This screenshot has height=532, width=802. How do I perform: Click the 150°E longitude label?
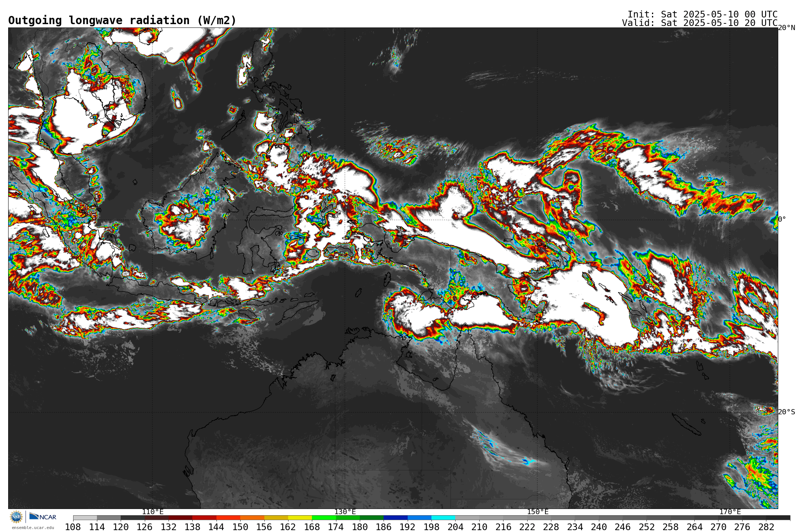click(538, 512)
